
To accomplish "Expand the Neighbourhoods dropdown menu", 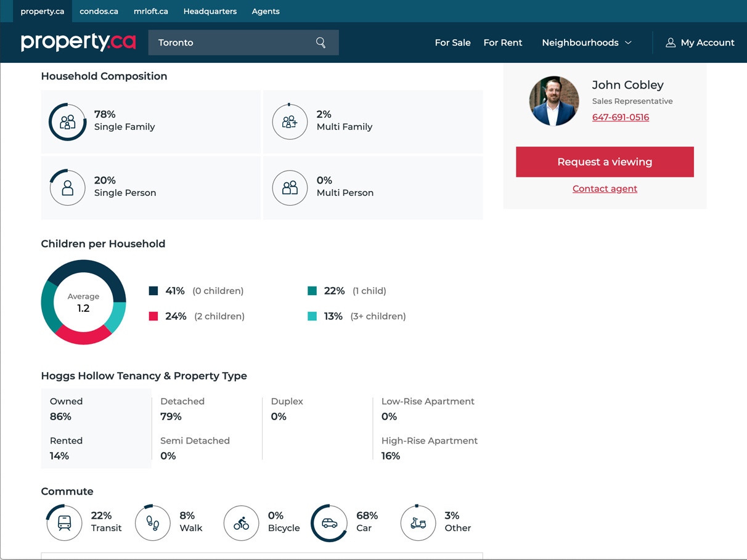I will coord(587,43).
